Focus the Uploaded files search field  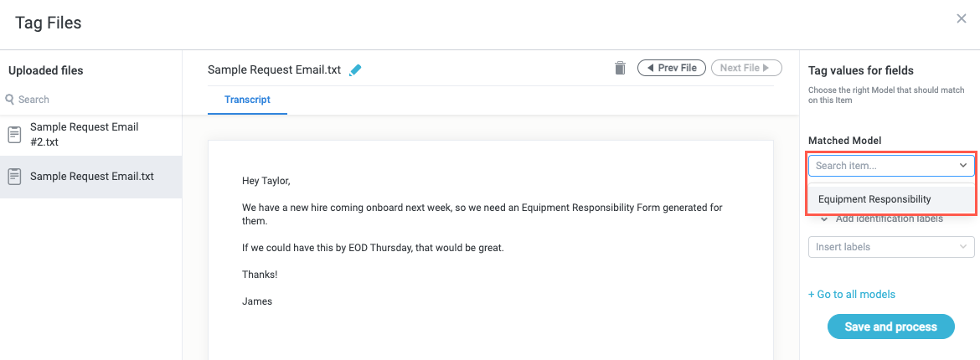tap(92, 99)
